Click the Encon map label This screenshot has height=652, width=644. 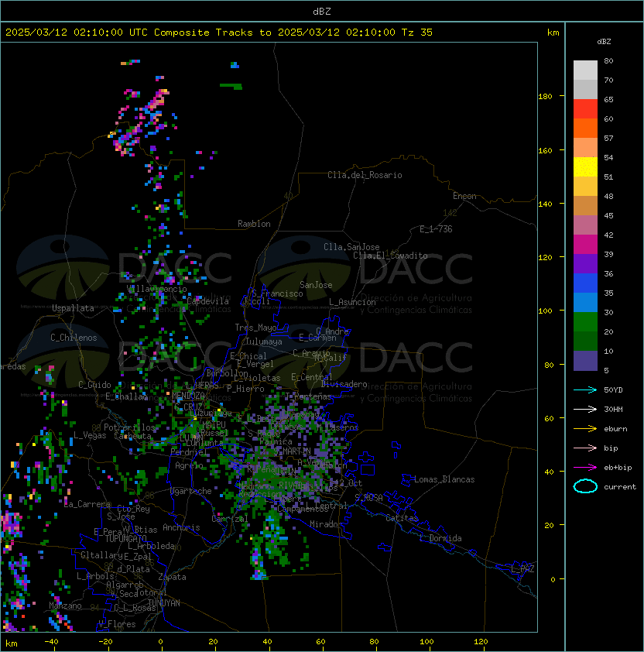pyautogui.click(x=464, y=196)
